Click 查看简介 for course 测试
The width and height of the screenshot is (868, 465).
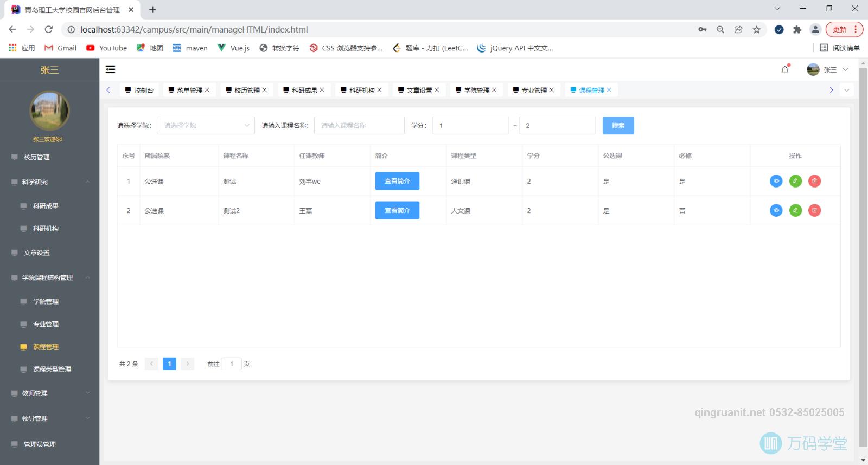click(397, 181)
